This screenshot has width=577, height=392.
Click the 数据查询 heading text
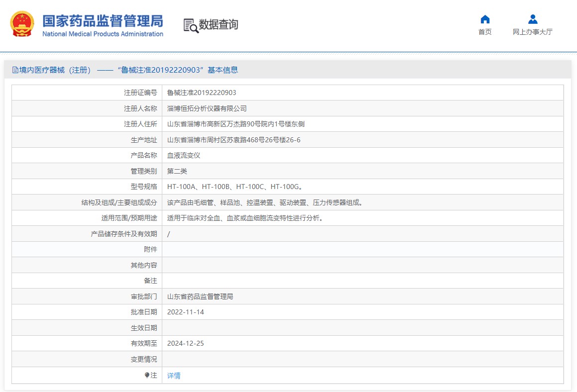219,25
